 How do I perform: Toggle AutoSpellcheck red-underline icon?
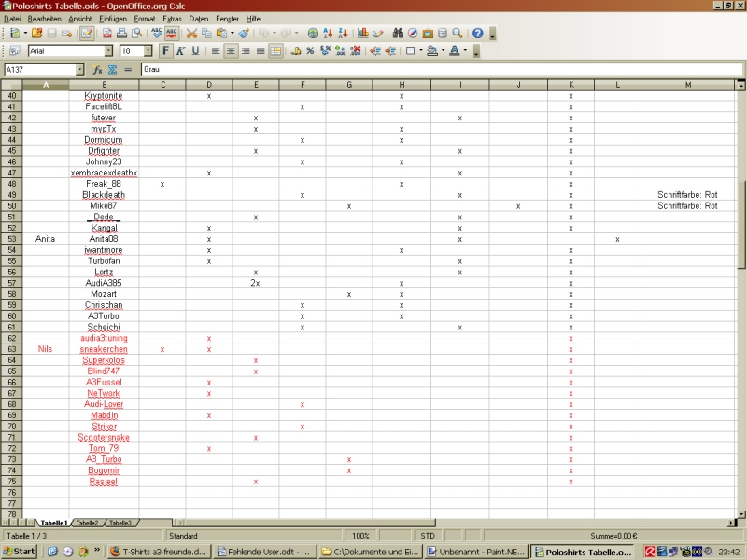[172, 34]
